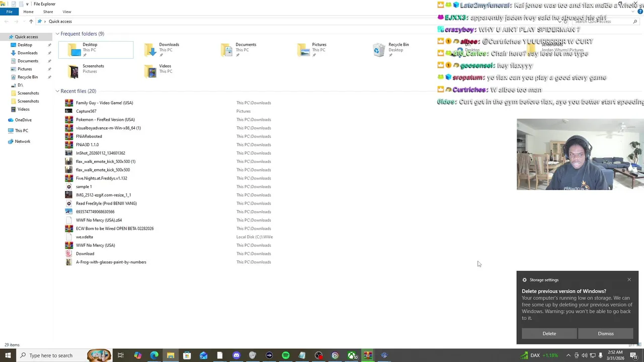Select the Family Guy - Video Game! (USA) file icon
This screenshot has height=362, width=644.
click(69, 103)
